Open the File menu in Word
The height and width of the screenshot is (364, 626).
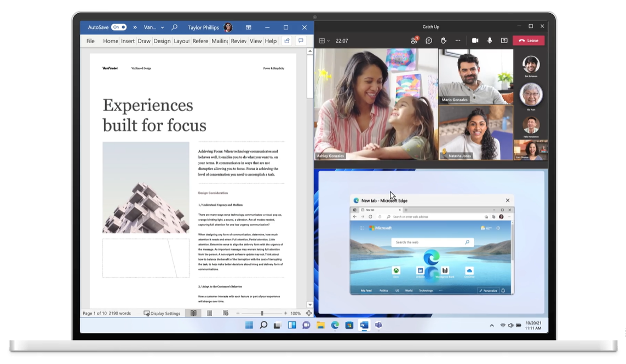point(90,41)
